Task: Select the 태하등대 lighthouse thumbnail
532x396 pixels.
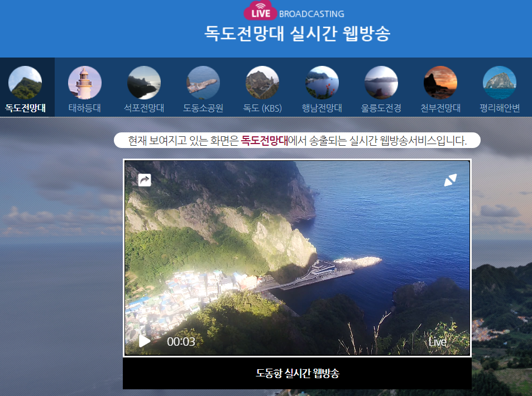Action: click(84, 83)
